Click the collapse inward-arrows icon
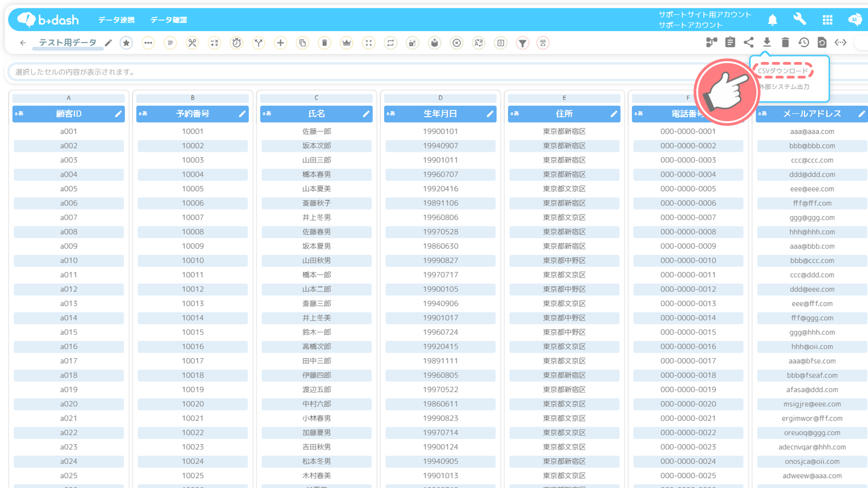868x488 pixels. 369,43
